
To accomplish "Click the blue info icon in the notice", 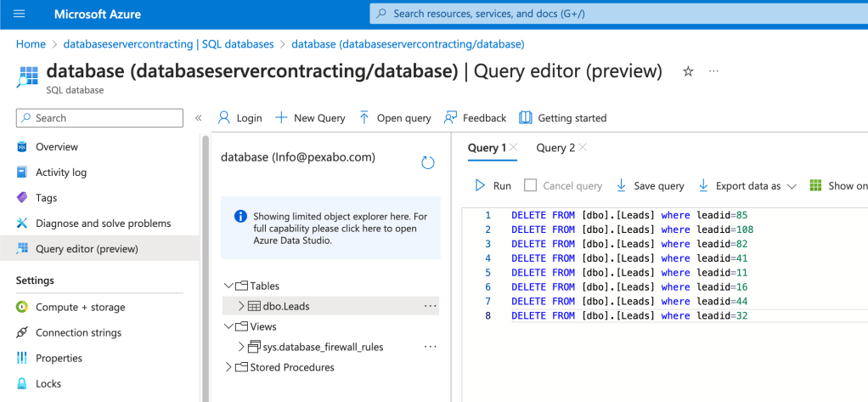I will pyautogui.click(x=240, y=216).
